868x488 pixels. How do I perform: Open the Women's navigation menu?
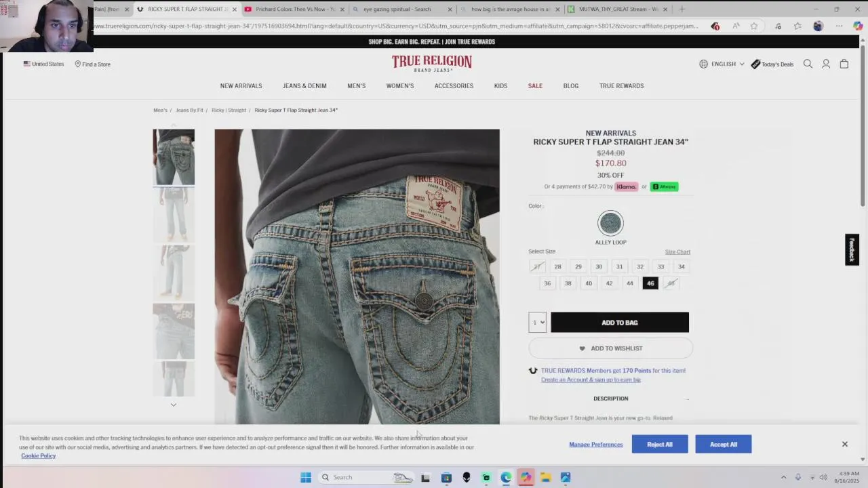400,86
